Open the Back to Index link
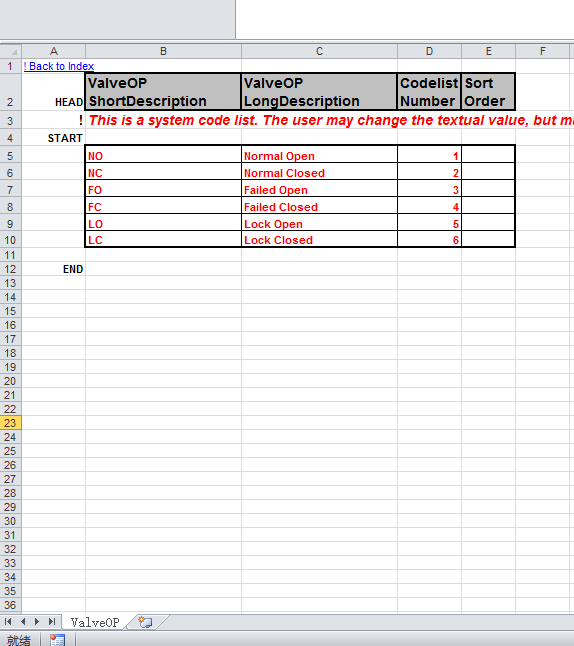Viewport: 574px width, 646px height. [x=59, y=66]
